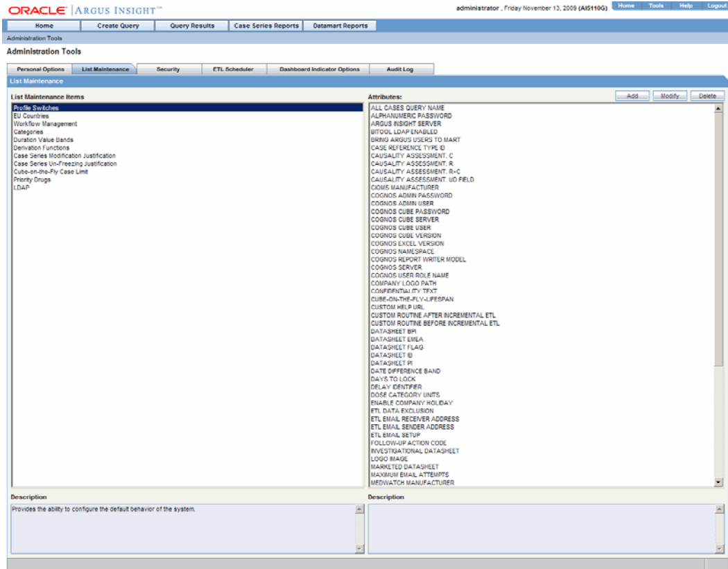
Task: Click the top-right Home link
Action: click(626, 6)
